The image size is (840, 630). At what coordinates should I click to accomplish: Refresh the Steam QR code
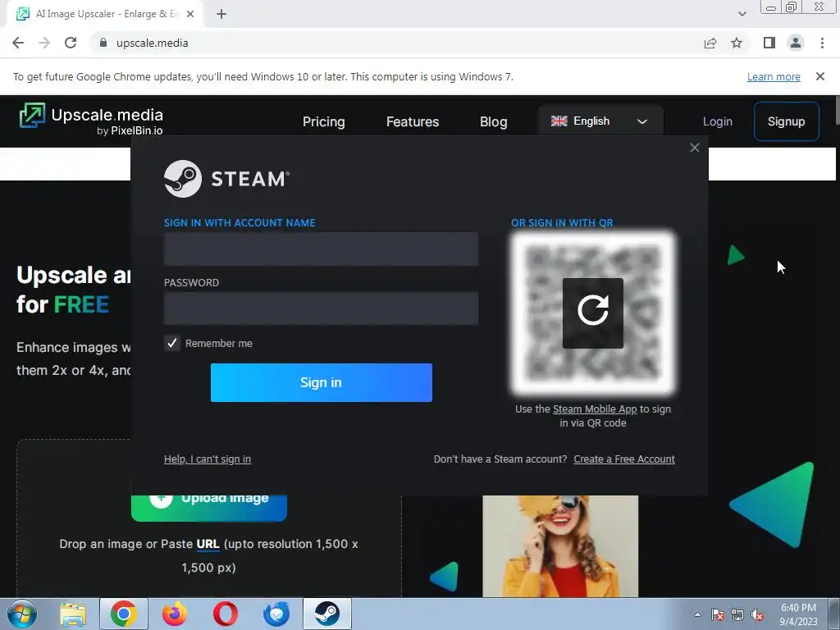592,313
